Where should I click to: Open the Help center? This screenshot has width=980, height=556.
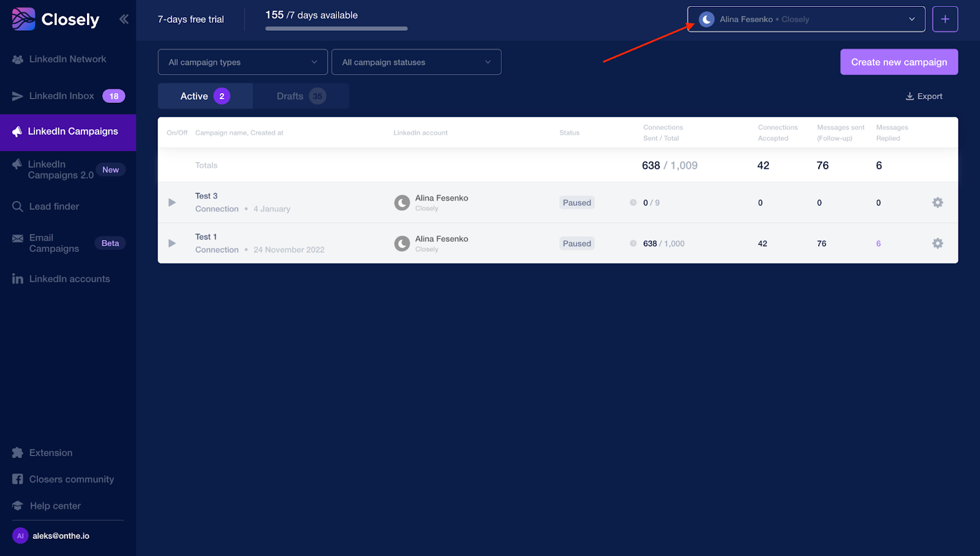click(x=55, y=506)
